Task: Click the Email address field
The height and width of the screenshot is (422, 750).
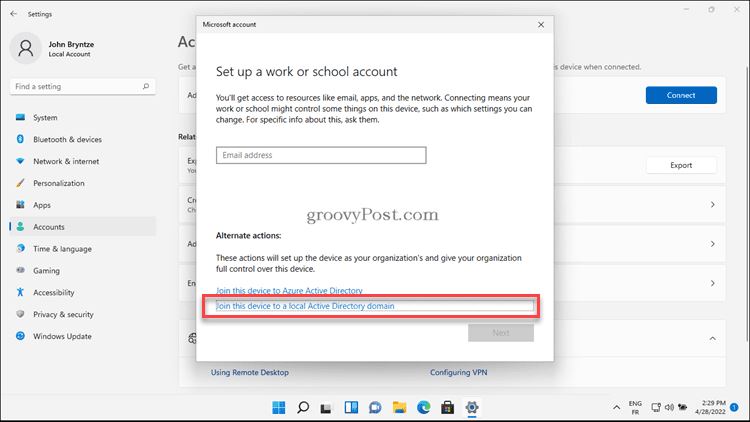Action: click(x=321, y=155)
